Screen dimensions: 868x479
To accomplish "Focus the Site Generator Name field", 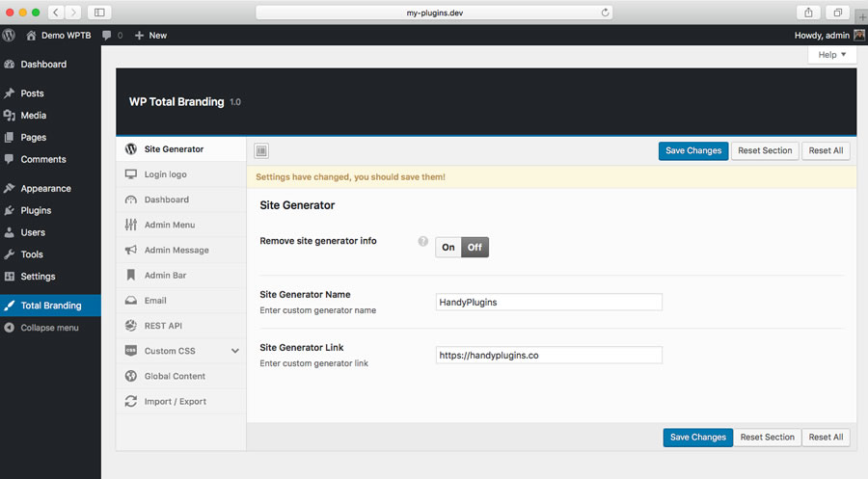I will tap(549, 302).
